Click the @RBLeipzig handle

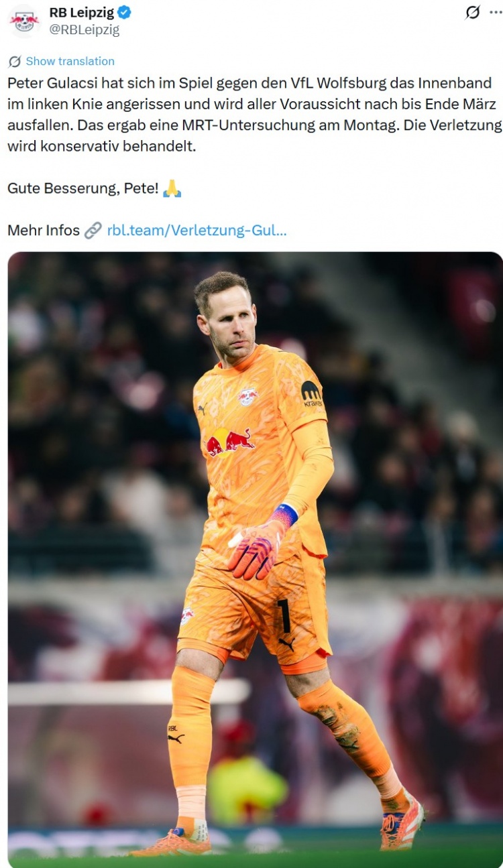coord(84,29)
